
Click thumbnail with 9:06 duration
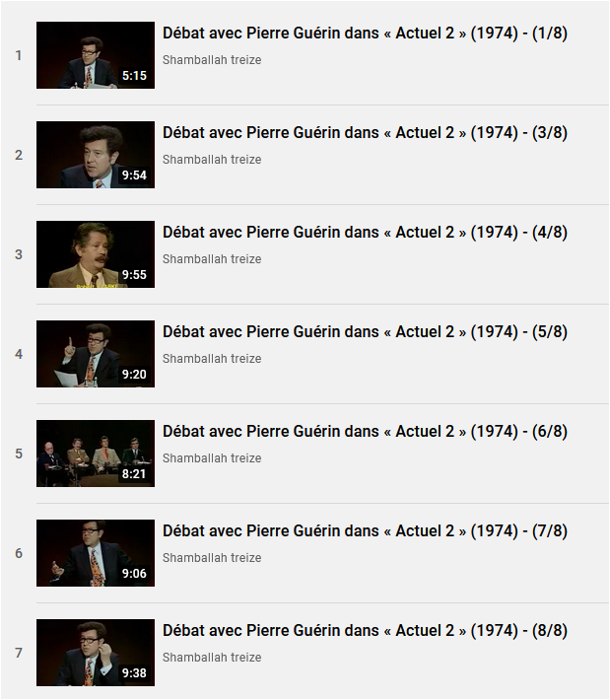[96, 553]
